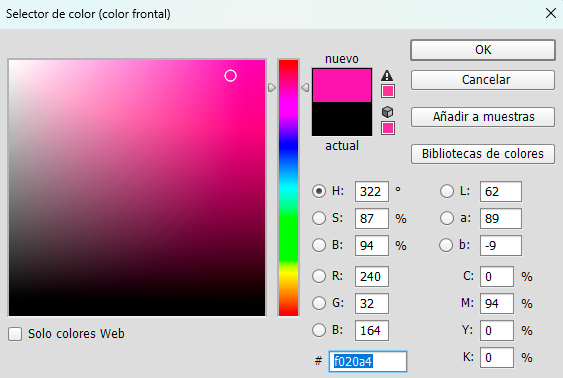This screenshot has width=563, height=378.
Task: Click the right hue slider arrow
Action: [305, 87]
